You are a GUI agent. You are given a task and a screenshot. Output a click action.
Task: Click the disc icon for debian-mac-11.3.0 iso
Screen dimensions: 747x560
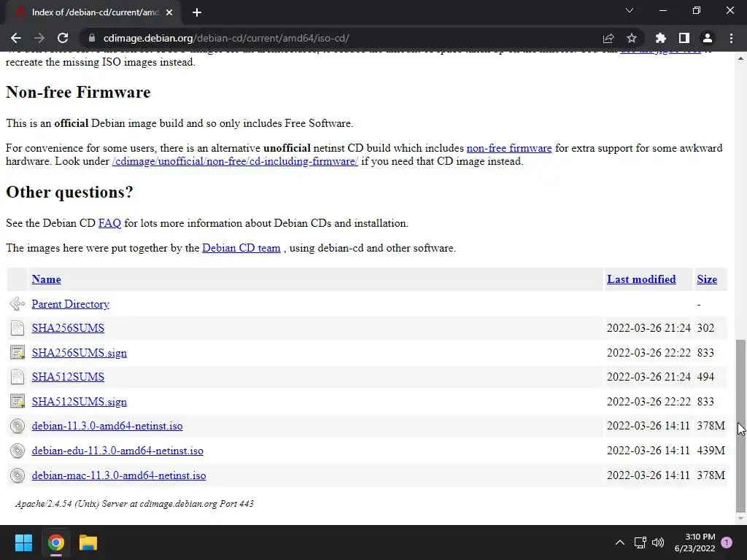pyautogui.click(x=18, y=475)
